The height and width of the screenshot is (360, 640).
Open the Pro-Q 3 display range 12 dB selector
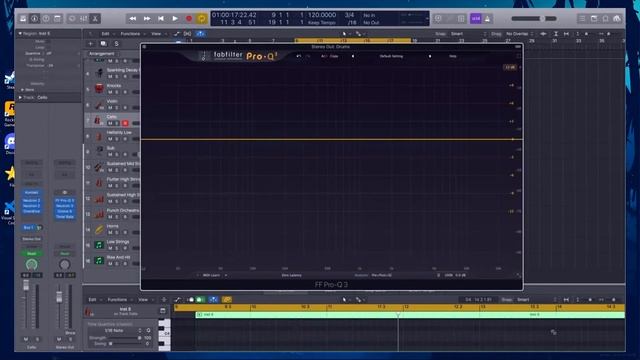[x=510, y=67]
